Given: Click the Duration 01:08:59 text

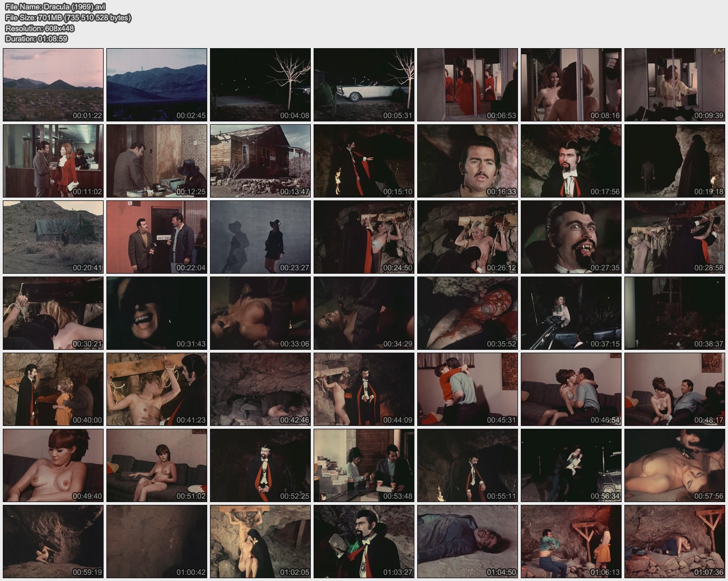Looking at the screenshot, I should click(x=36, y=39).
